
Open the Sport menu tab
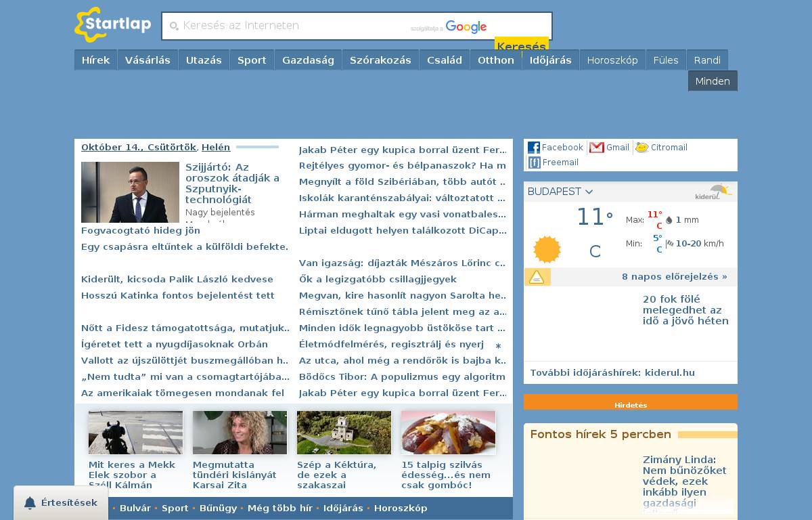252,60
